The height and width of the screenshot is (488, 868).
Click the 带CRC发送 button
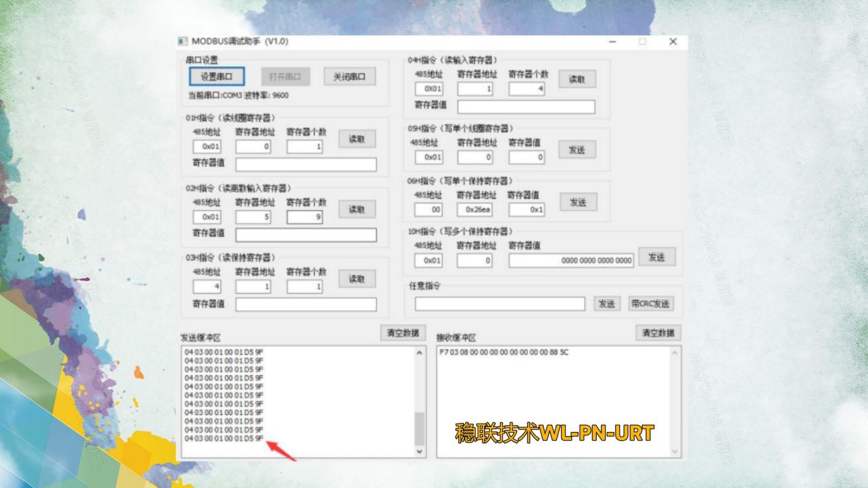651,304
